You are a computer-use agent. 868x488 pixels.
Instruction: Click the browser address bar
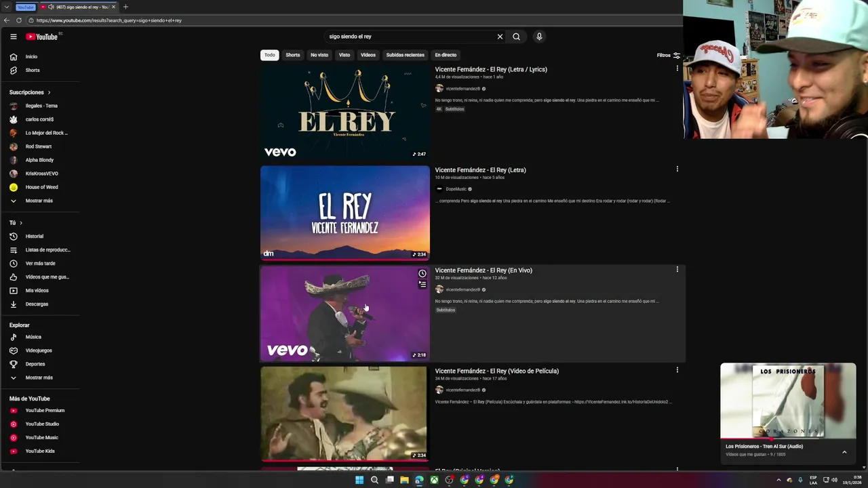[353, 20]
